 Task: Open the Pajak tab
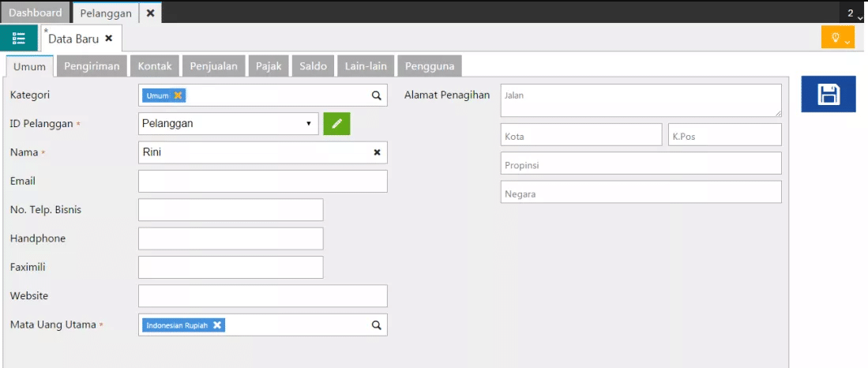pyautogui.click(x=269, y=66)
